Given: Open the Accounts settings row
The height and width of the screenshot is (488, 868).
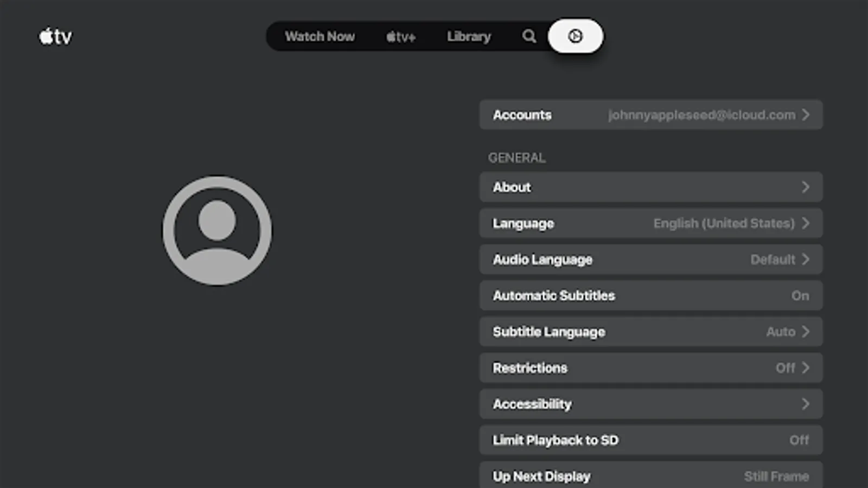Looking at the screenshot, I should coord(651,115).
